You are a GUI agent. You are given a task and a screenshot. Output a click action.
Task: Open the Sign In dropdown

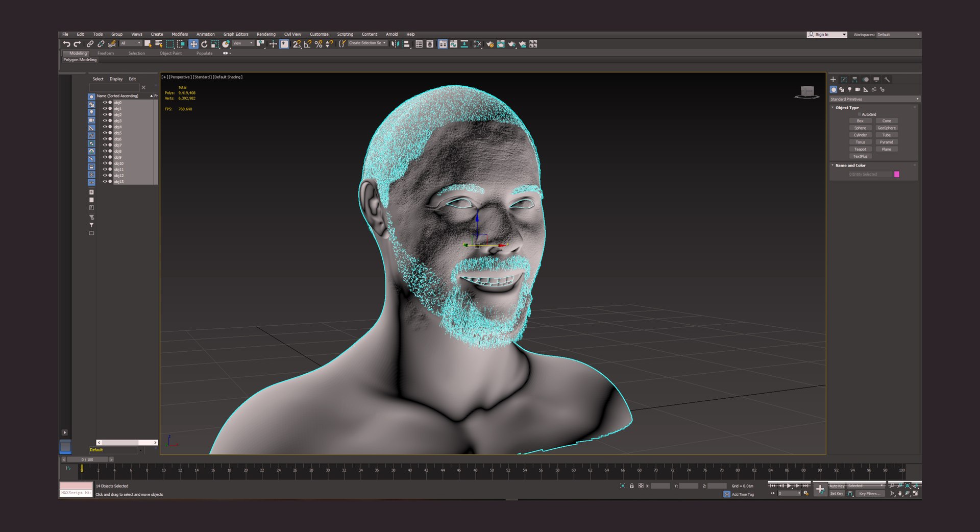pyautogui.click(x=827, y=35)
